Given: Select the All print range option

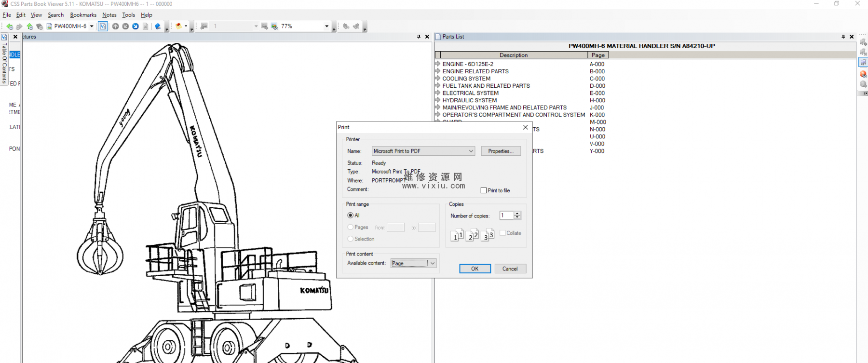Looking at the screenshot, I should 351,215.
